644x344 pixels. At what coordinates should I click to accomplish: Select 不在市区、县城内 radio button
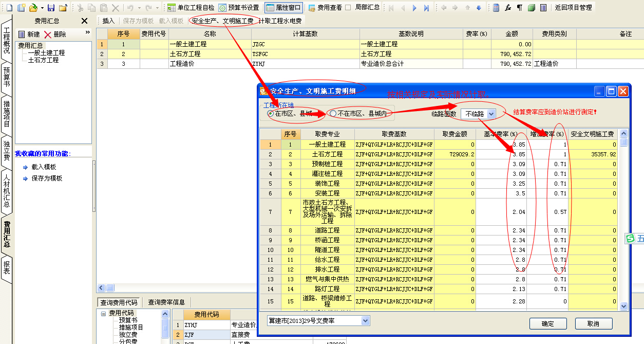click(333, 113)
